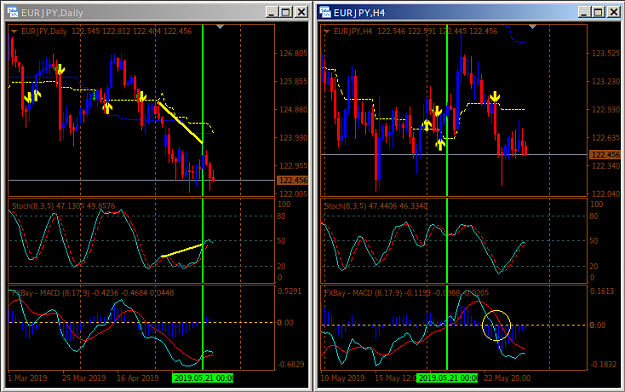Click the 122.005 price scale value on Daily
Image resolution: width=625 pixels, height=392 pixels.
(293, 194)
